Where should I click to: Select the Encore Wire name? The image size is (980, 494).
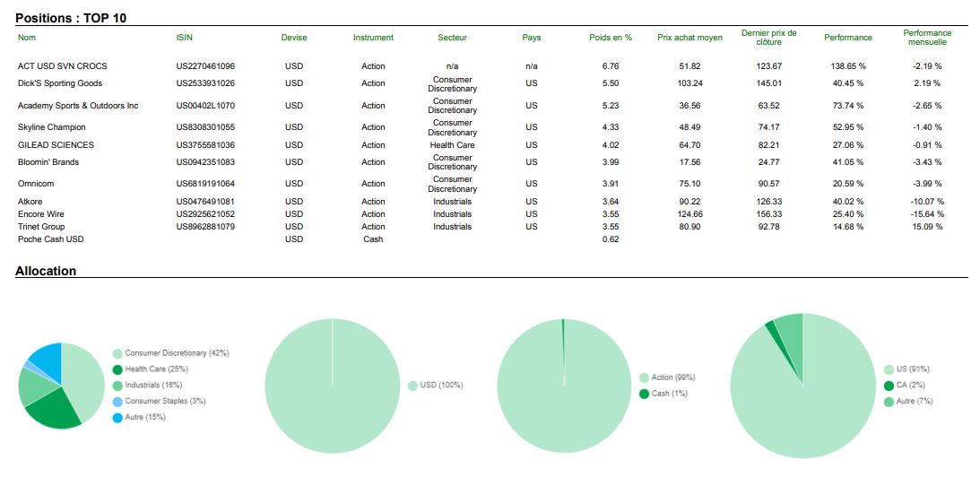pyautogui.click(x=40, y=214)
